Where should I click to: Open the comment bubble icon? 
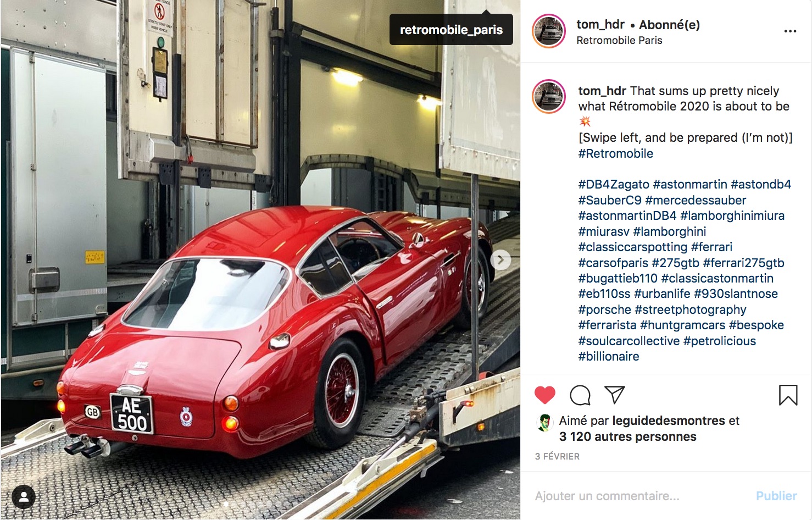click(x=580, y=395)
